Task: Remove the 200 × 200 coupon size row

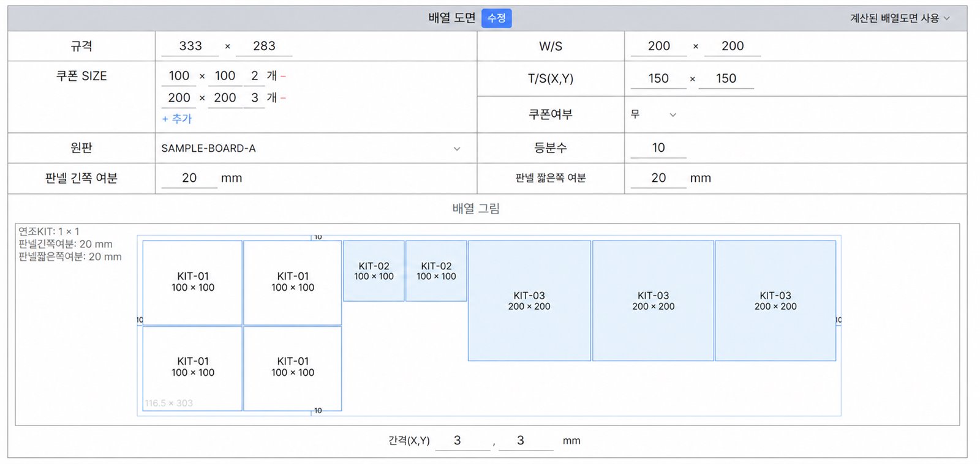Action: tap(283, 98)
